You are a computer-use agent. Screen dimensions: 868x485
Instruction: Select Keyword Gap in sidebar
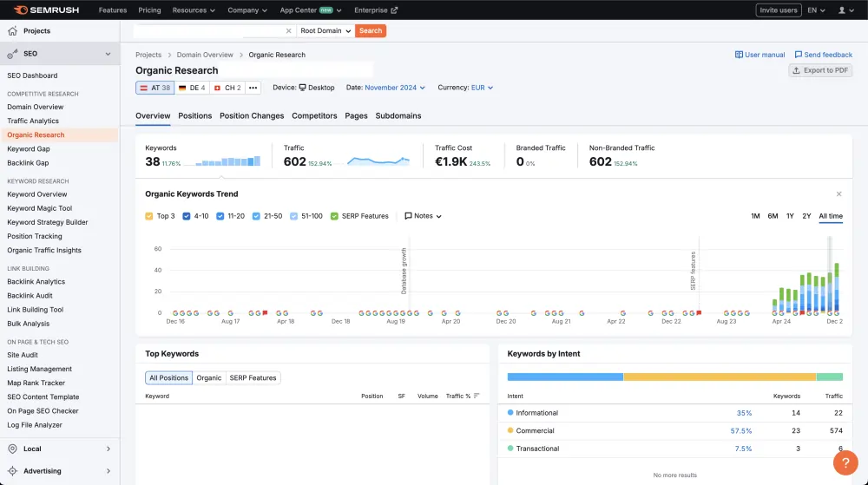click(28, 149)
